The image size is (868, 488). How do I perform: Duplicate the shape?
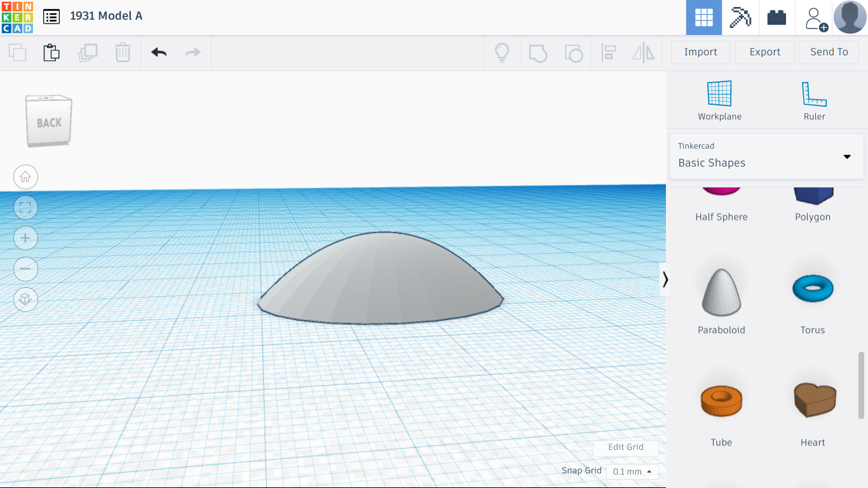88,53
